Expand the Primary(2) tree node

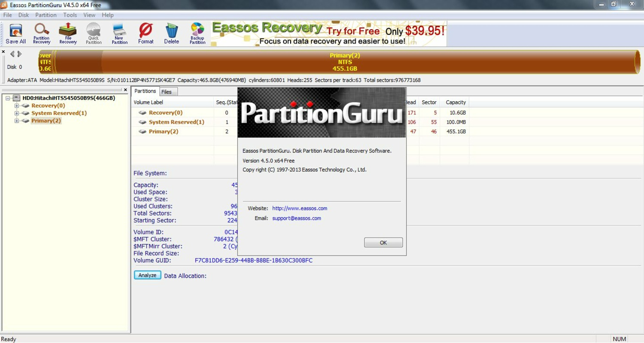[x=17, y=121]
